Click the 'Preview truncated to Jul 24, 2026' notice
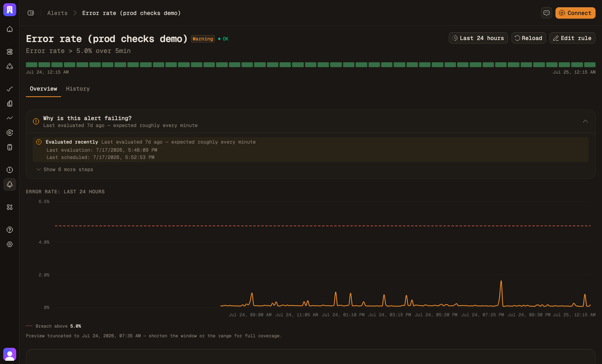This screenshot has height=364, width=602. 154,336
